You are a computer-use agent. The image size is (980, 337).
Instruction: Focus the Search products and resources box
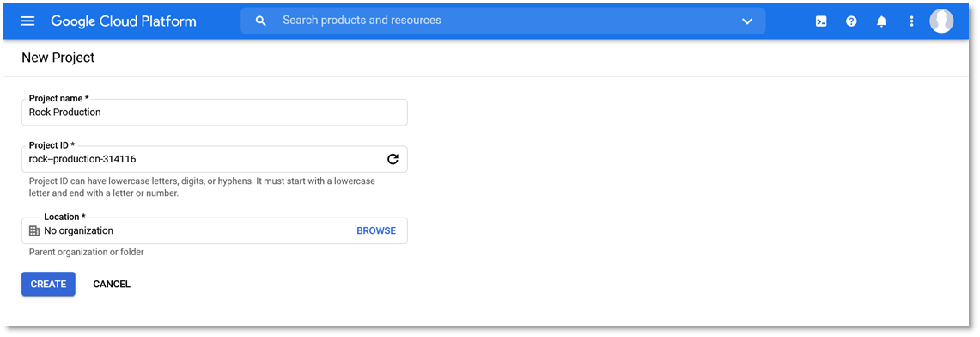pyautogui.click(x=503, y=21)
